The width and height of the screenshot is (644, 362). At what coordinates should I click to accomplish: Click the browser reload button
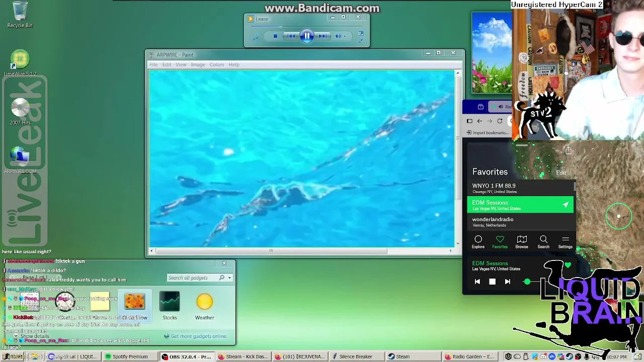pos(500,121)
